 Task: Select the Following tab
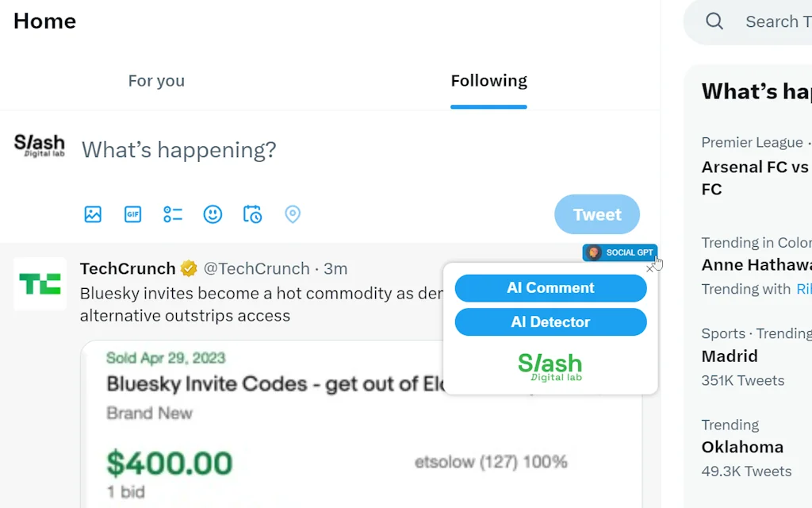tap(488, 80)
